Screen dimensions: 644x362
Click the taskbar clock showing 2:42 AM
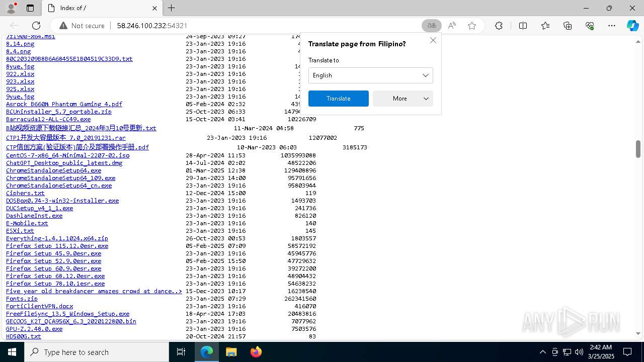601,352
